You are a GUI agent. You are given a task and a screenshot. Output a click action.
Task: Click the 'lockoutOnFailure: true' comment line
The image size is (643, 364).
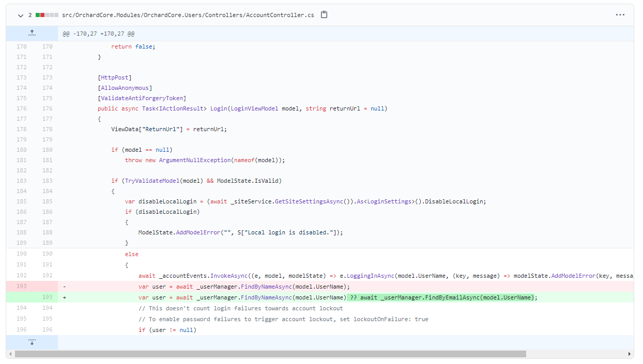tap(283, 319)
